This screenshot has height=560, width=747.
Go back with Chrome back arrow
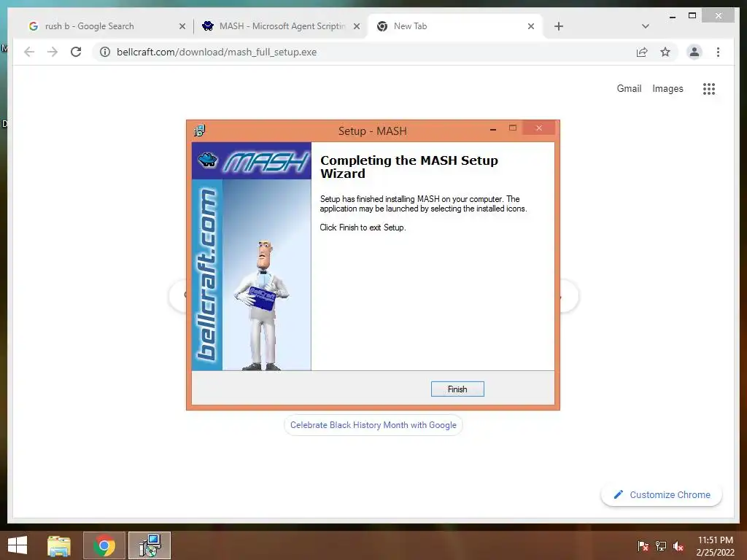[29, 52]
